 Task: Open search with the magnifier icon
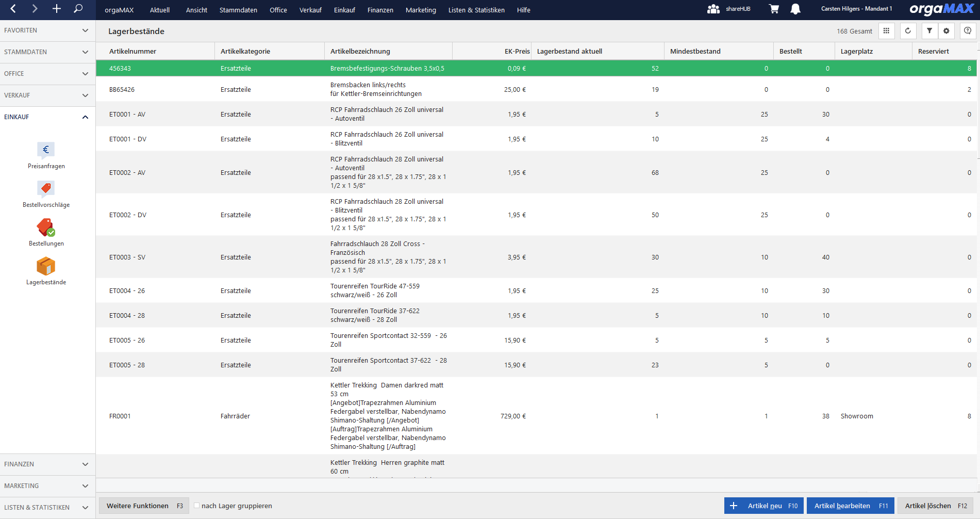click(78, 9)
